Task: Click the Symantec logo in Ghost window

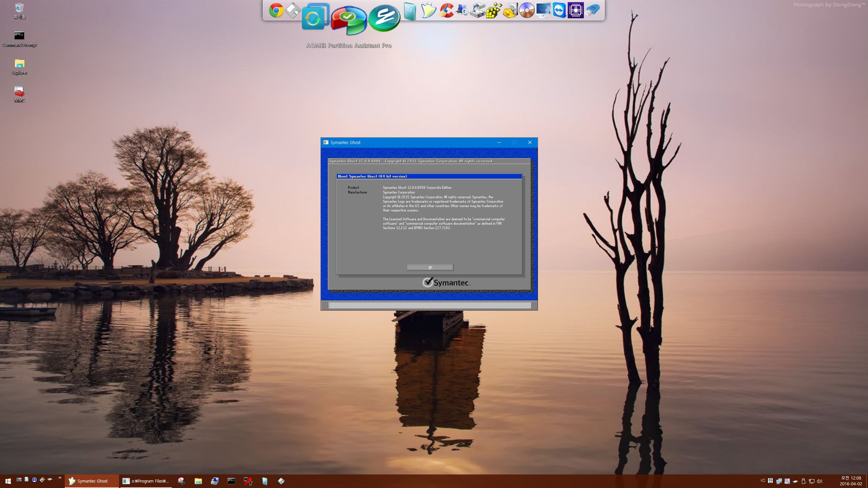Action: pos(446,282)
